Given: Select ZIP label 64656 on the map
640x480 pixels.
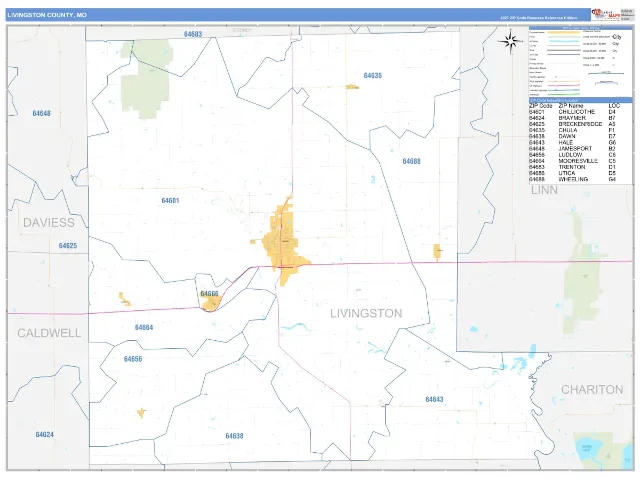Looking at the screenshot, I should [x=133, y=359].
